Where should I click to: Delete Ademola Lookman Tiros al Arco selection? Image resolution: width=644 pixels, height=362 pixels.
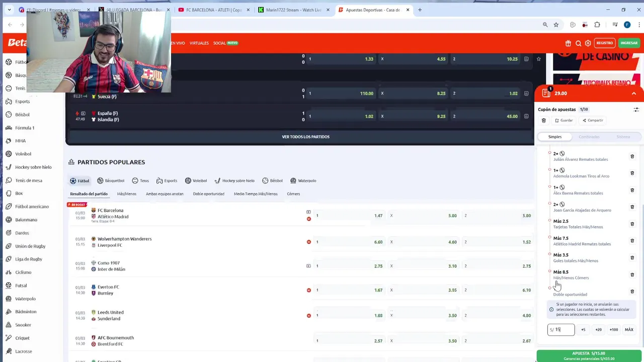pyautogui.click(x=632, y=173)
